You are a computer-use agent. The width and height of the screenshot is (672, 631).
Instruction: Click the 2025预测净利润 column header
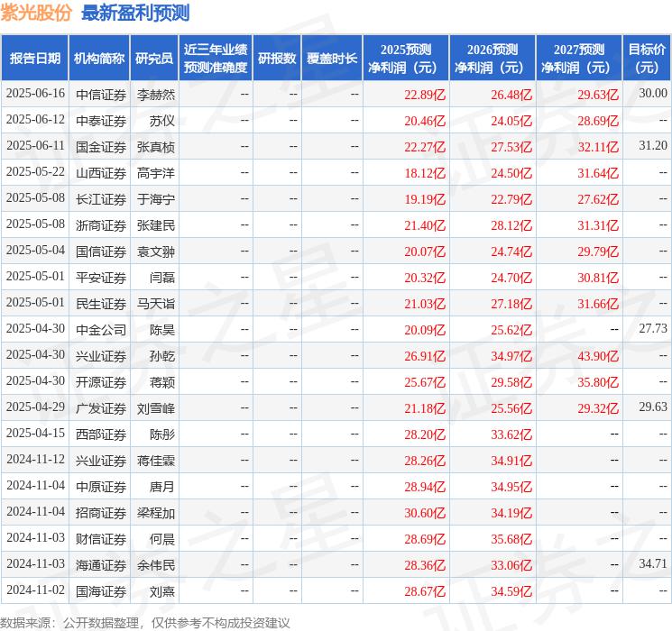406,59
